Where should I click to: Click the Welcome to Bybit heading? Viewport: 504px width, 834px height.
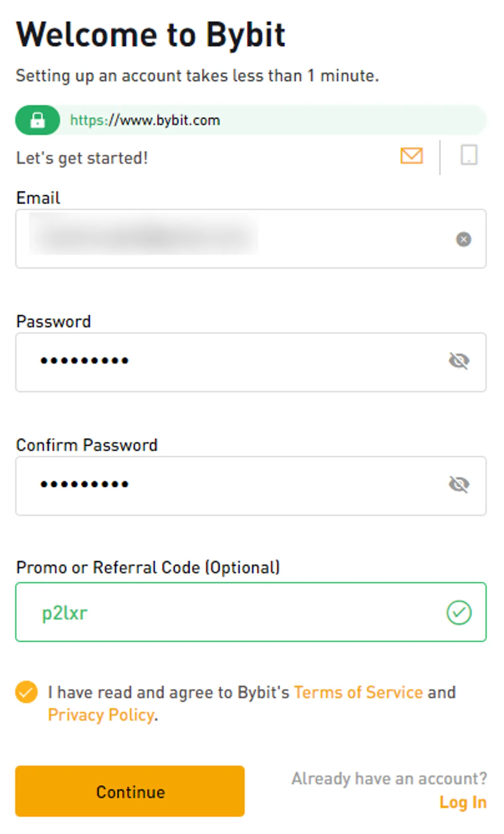pos(151,34)
